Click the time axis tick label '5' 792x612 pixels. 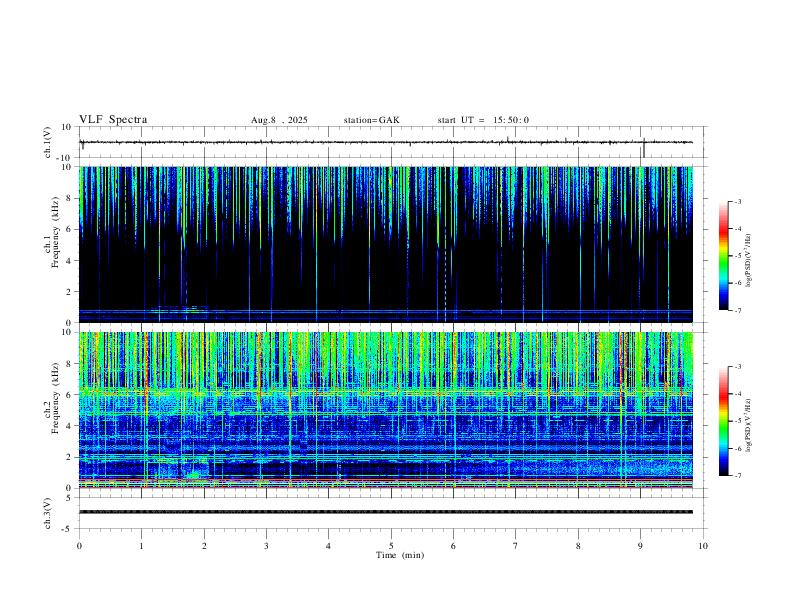pos(391,546)
